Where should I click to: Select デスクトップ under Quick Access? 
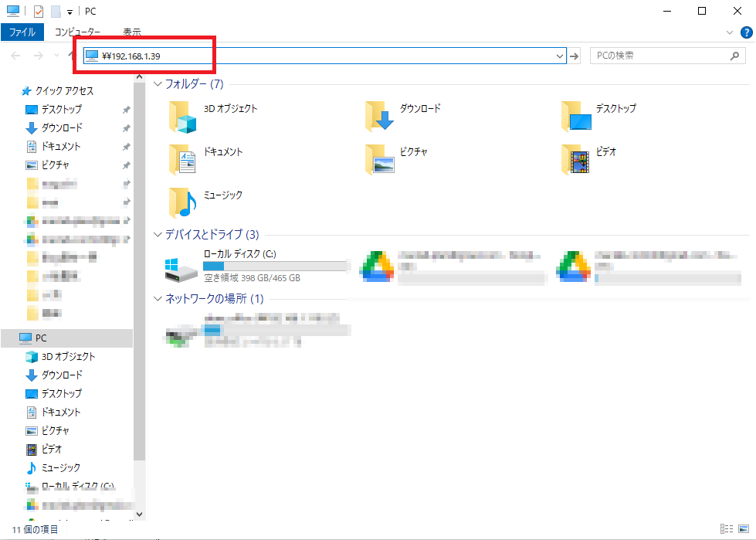click(x=53, y=110)
